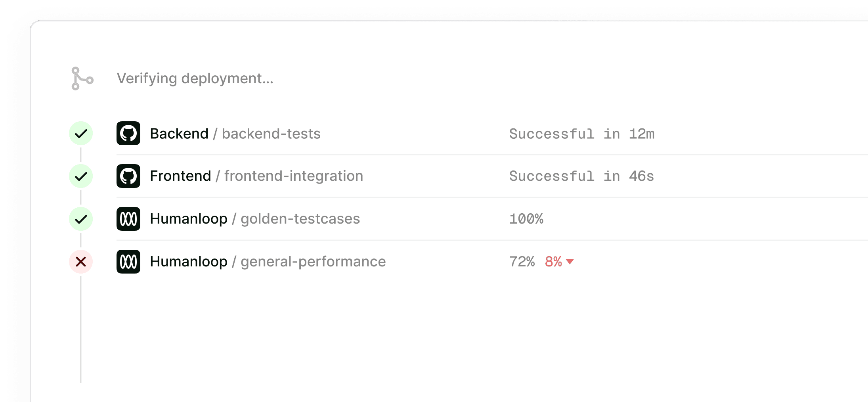
Task: Click the 100% score for golden-testcases
Action: tap(526, 218)
